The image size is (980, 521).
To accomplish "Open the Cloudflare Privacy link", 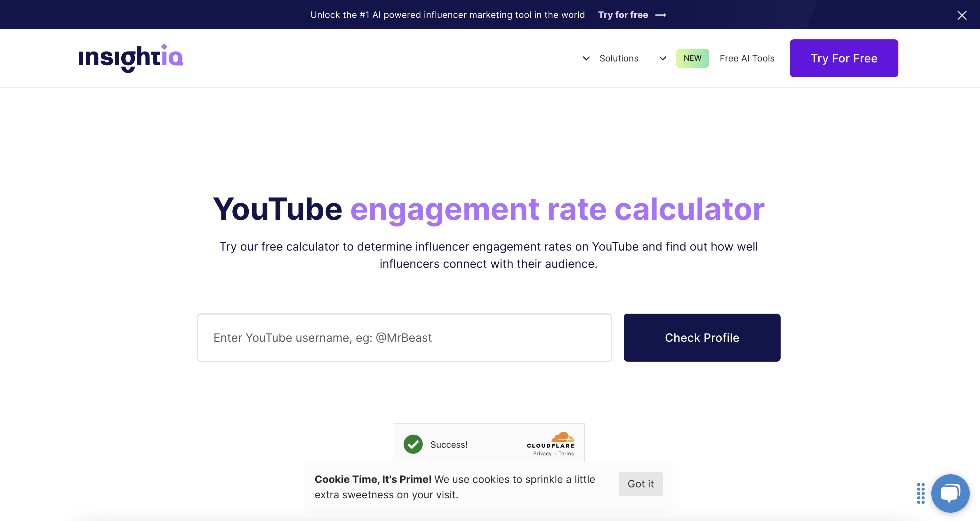I will point(542,453).
